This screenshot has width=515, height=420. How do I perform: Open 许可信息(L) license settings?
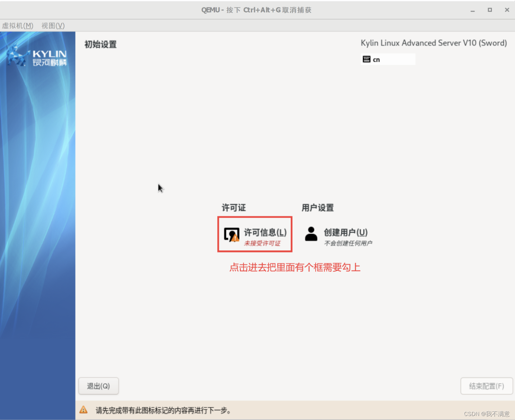[255, 234]
